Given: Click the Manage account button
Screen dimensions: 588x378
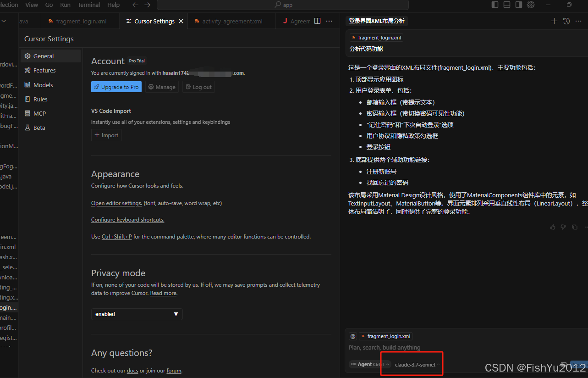Looking at the screenshot, I should [162, 87].
